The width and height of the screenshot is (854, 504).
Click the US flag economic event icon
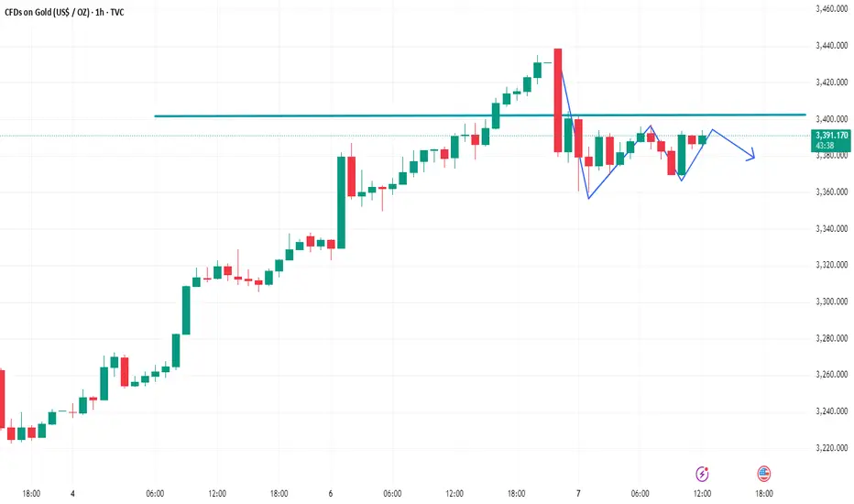click(x=763, y=474)
